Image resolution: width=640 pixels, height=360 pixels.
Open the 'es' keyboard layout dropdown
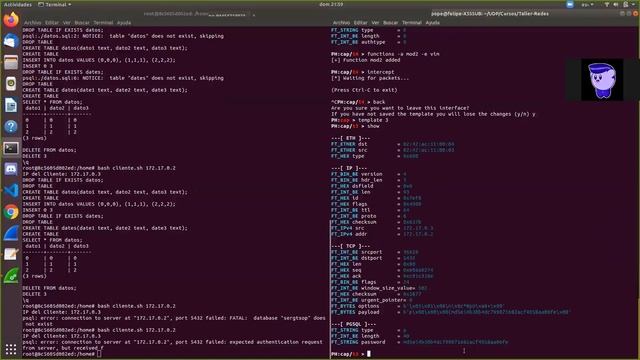587,4
